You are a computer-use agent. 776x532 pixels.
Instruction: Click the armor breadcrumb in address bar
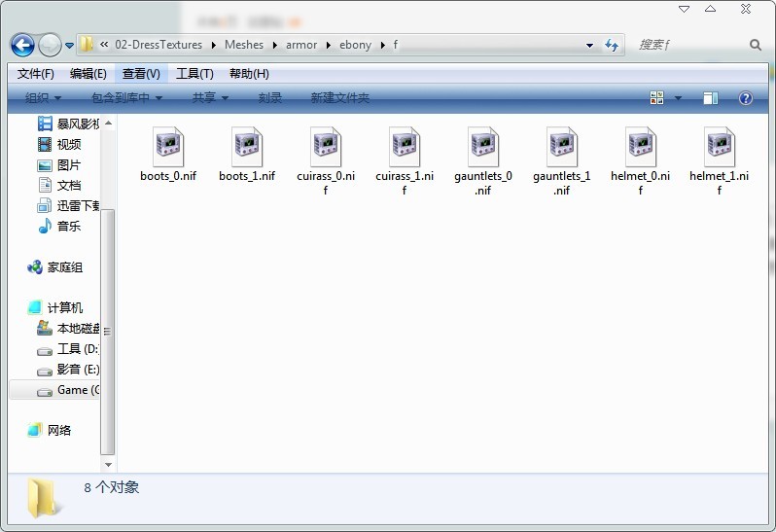coord(301,45)
